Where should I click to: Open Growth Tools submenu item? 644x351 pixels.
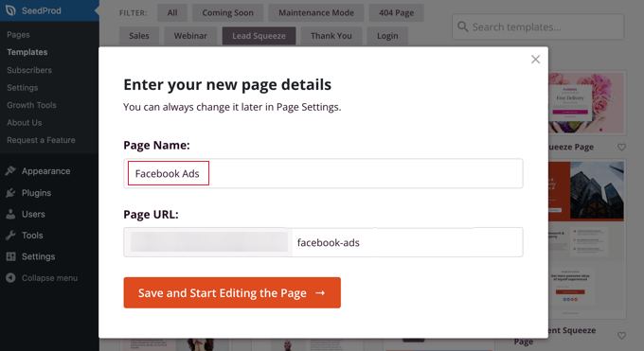(31, 105)
